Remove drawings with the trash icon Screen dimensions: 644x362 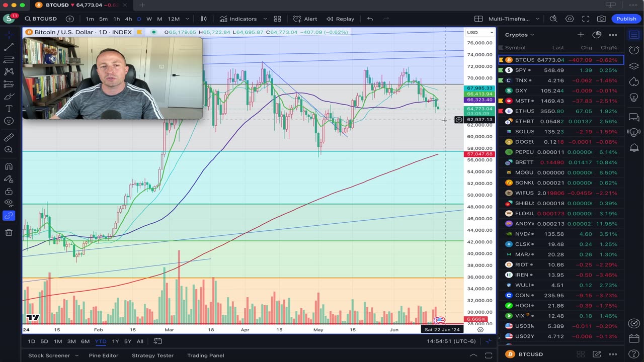tap(9, 232)
